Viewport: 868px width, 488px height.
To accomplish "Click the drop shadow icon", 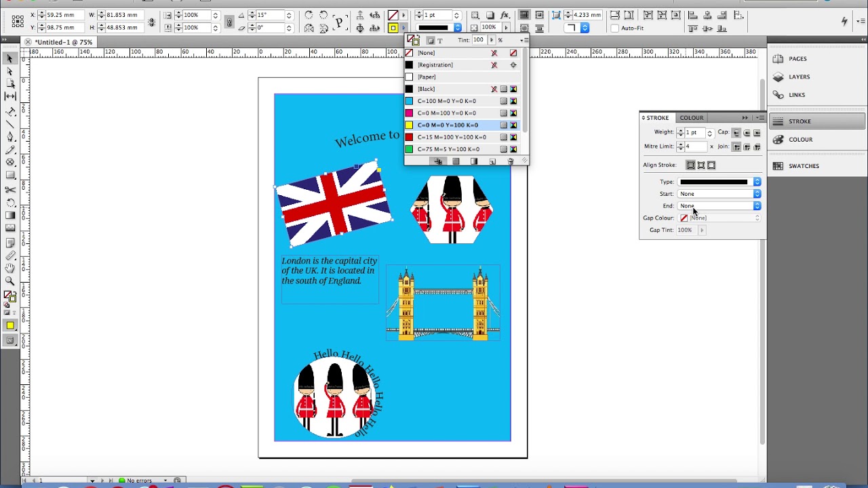I will 489,15.
